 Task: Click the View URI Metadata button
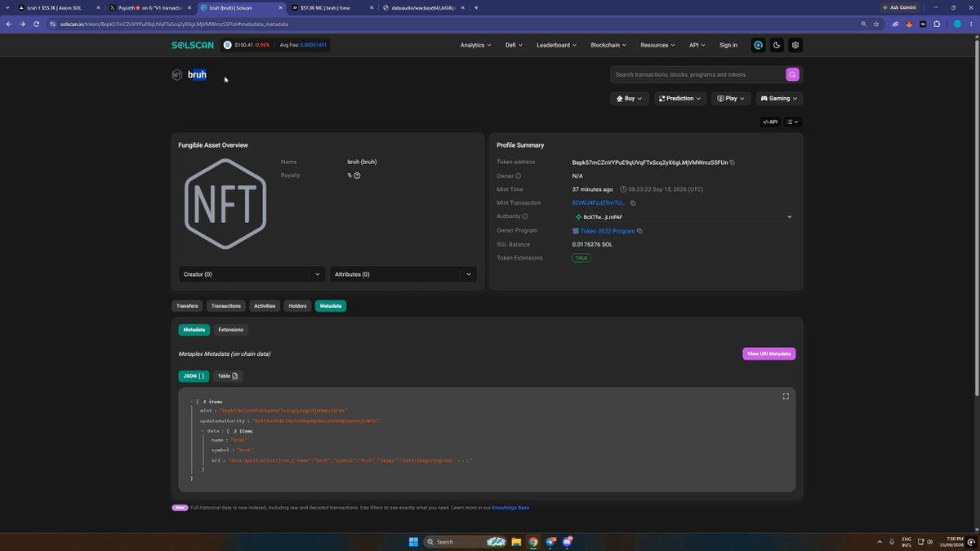click(768, 353)
